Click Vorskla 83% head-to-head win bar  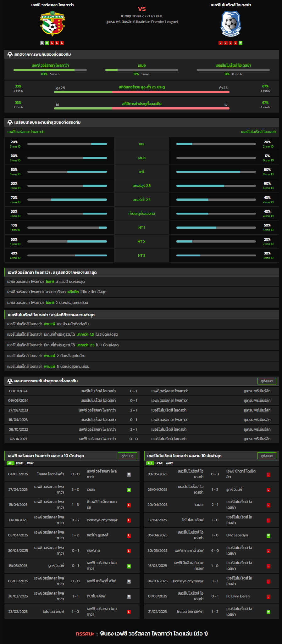[x=50, y=70]
